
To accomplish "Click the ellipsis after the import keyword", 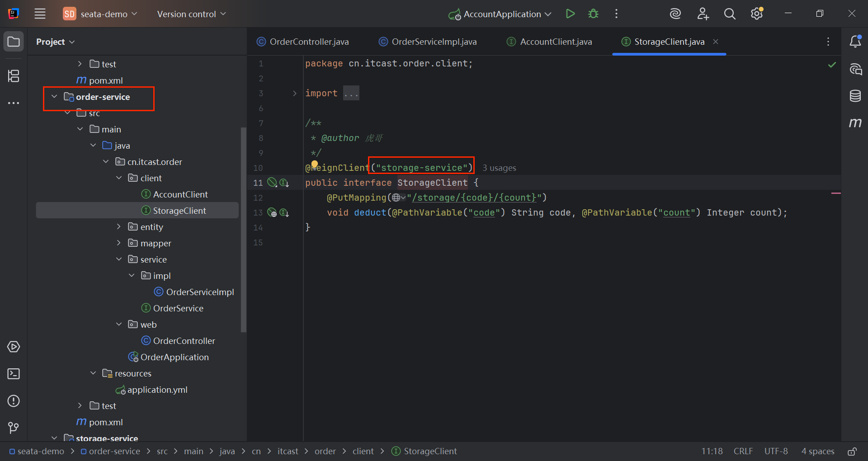I will click(351, 93).
